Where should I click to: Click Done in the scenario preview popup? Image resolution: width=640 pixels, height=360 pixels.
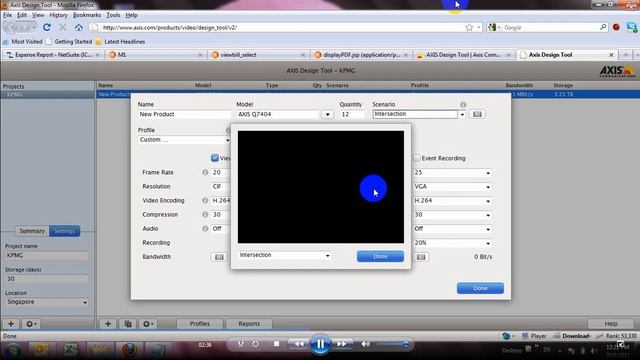pos(380,256)
